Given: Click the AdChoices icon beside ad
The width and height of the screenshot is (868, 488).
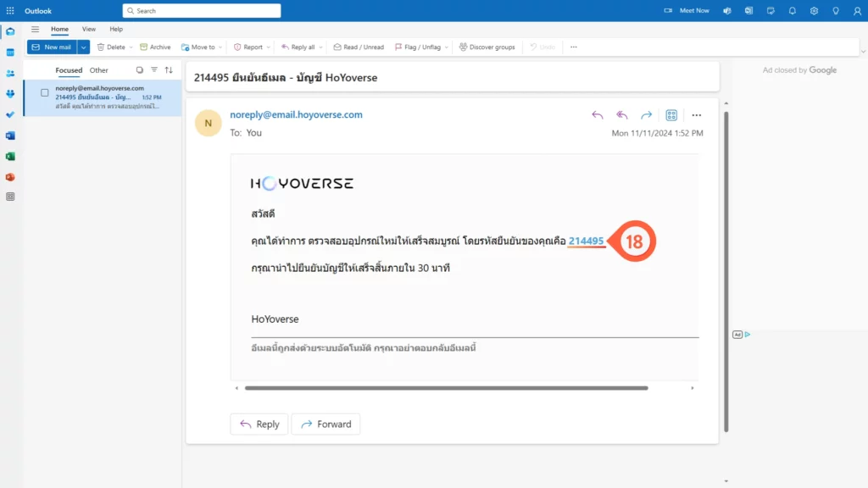Looking at the screenshot, I should point(748,334).
